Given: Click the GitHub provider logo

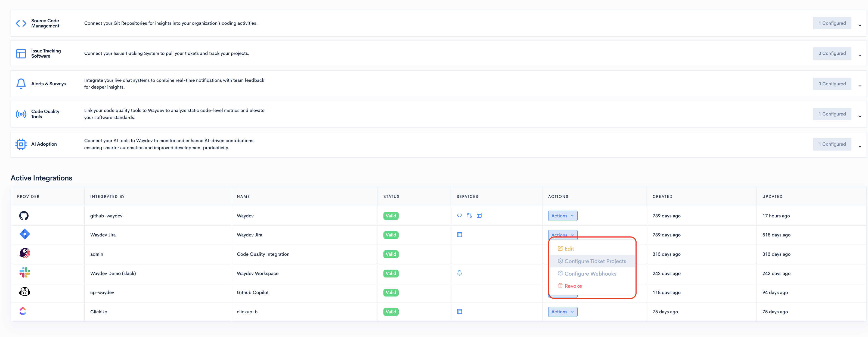Looking at the screenshot, I should [24, 216].
